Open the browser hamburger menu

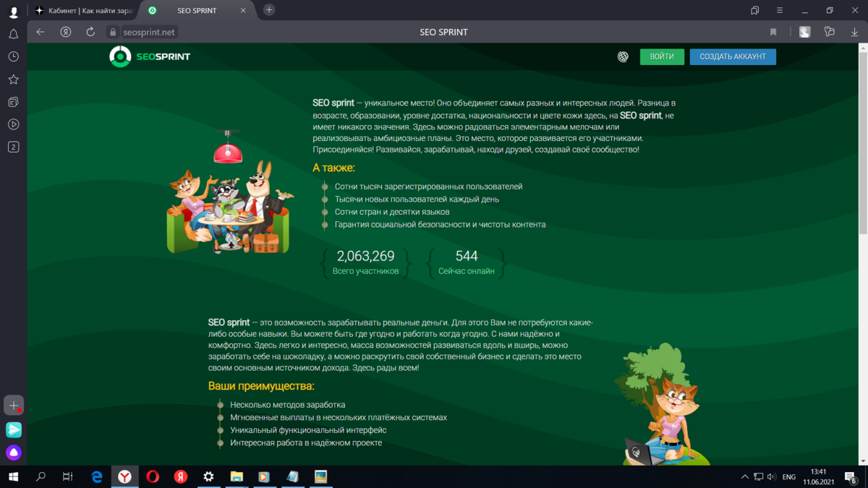(x=780, y=10)
